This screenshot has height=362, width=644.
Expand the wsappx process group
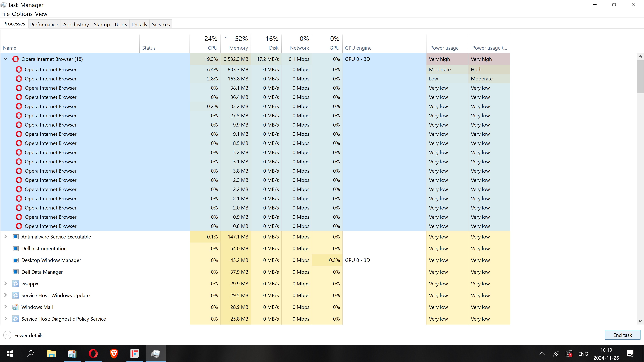(6, 284)
